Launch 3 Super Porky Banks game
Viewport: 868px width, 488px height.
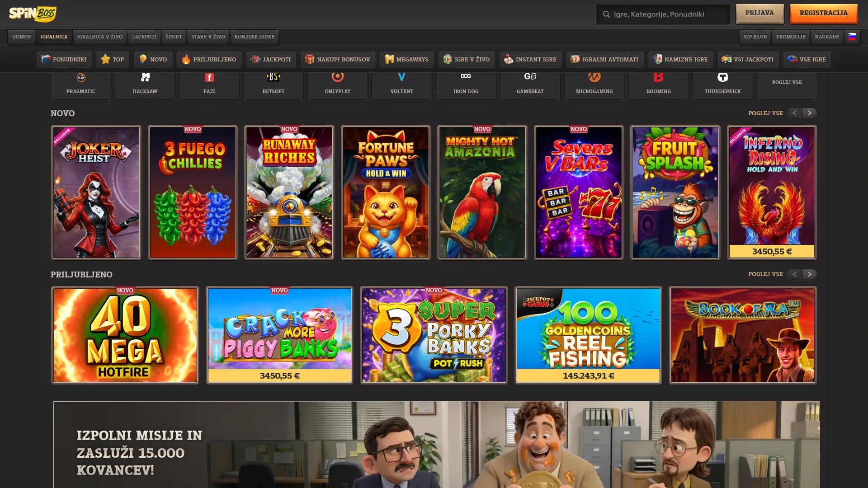coord(434,335)
